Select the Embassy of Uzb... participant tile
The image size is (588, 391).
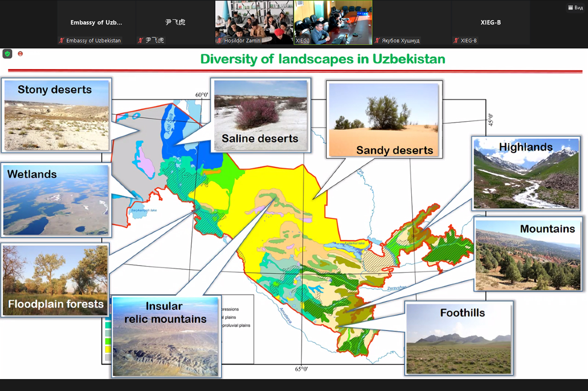coord(96,23)
